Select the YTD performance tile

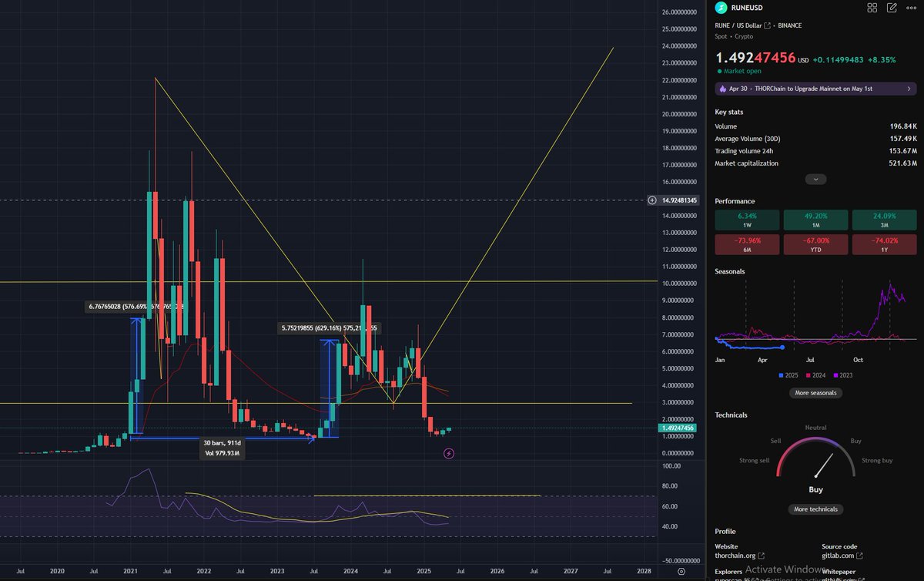tap(815, 244)
